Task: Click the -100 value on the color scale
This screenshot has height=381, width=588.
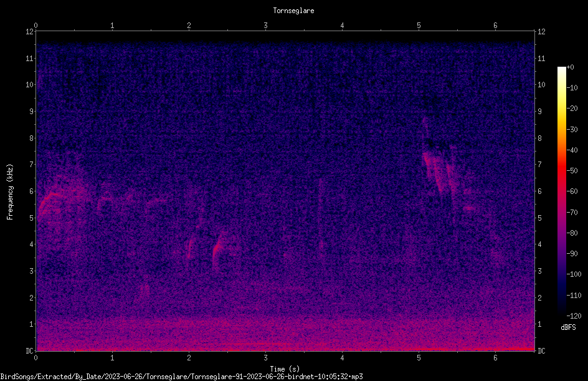Action: (x=574, y=274)
